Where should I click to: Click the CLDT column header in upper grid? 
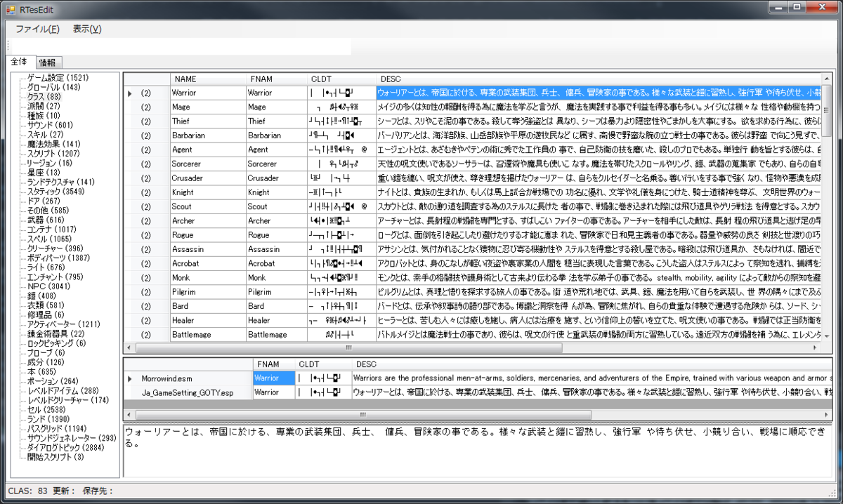click(x=341, y=79)
